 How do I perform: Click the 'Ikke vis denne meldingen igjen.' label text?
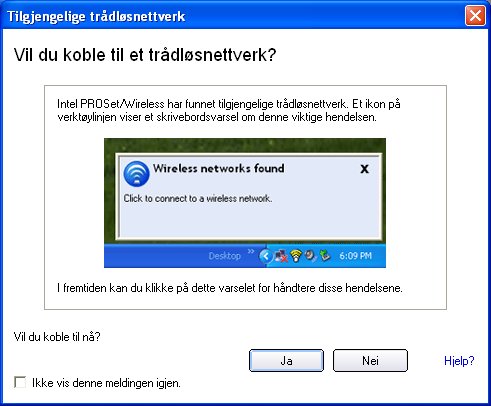106,383
